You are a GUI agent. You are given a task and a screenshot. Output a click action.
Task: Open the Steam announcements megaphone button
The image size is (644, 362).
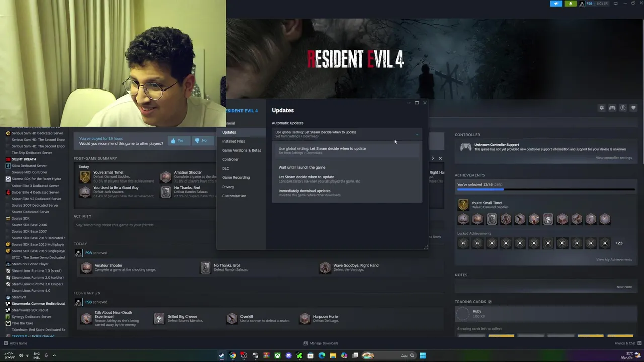(556, 4)
